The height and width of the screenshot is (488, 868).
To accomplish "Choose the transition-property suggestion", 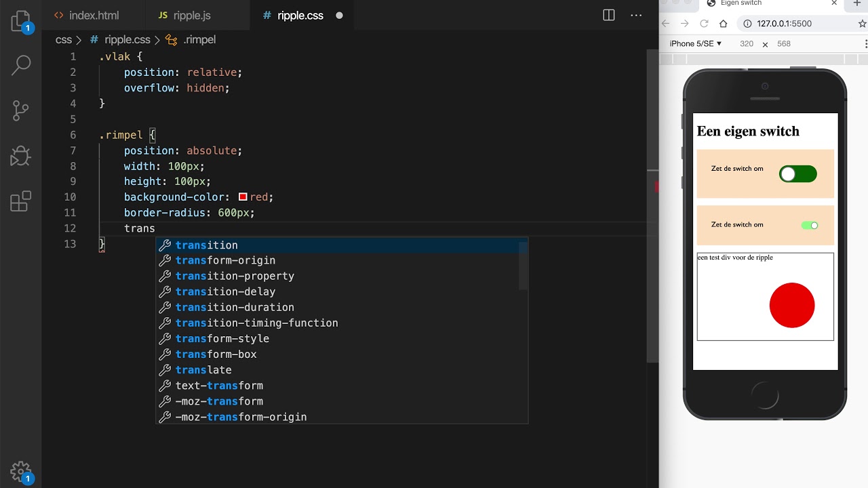I will [x=342, y=277].
